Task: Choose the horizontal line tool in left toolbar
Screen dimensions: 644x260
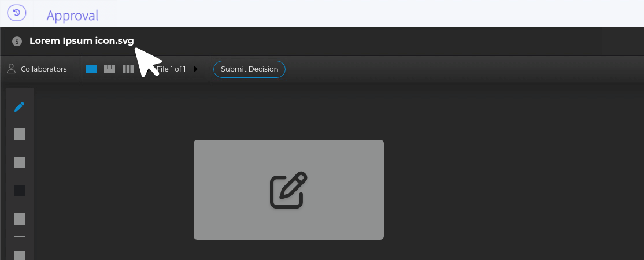Action: [20, 236]
